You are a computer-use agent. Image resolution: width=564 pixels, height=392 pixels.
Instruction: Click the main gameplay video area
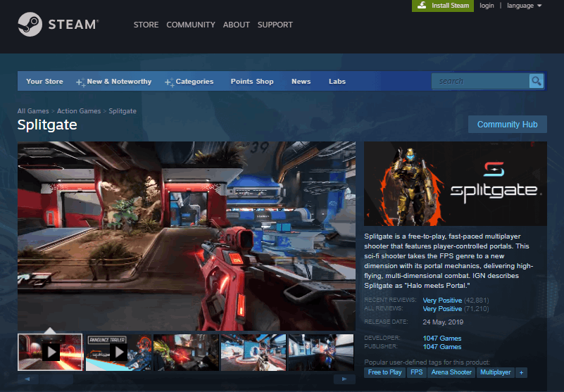(187, 236)
